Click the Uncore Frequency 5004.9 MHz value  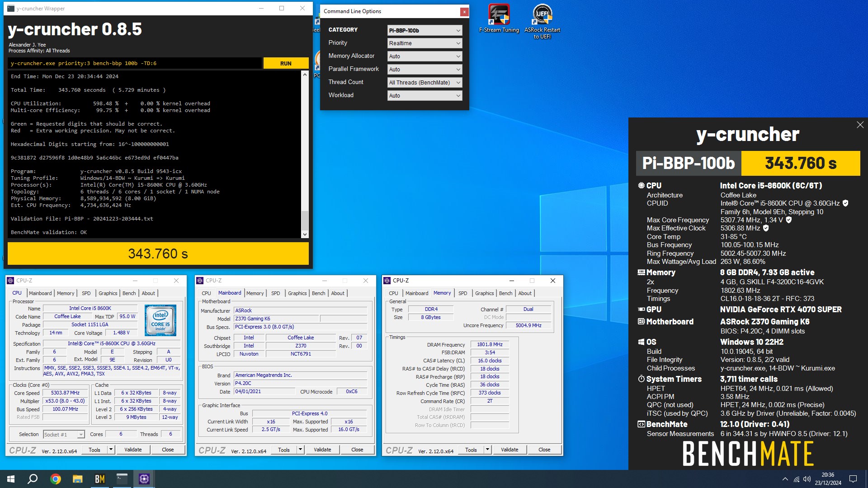click(x=528, y=325)
